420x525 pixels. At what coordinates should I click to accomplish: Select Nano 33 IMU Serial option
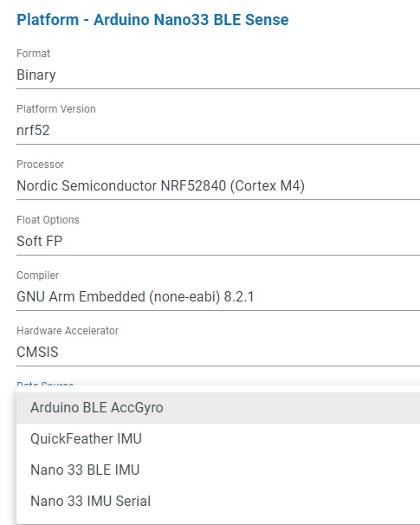tap(218, 501)
